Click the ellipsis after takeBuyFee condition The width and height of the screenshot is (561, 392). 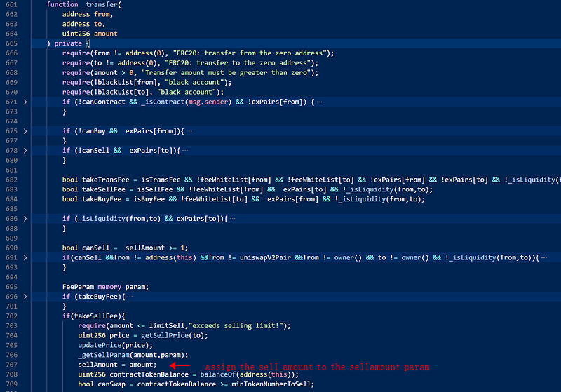coord(130,297)
